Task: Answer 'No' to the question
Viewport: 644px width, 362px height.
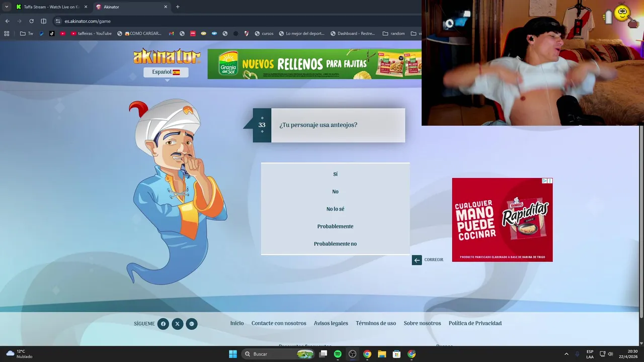Action: pos(335,192)
